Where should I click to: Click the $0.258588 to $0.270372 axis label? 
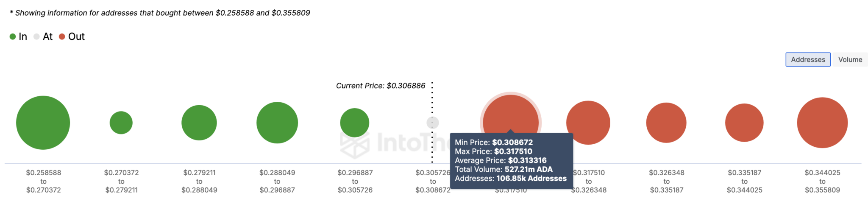[x=43, y=181]
